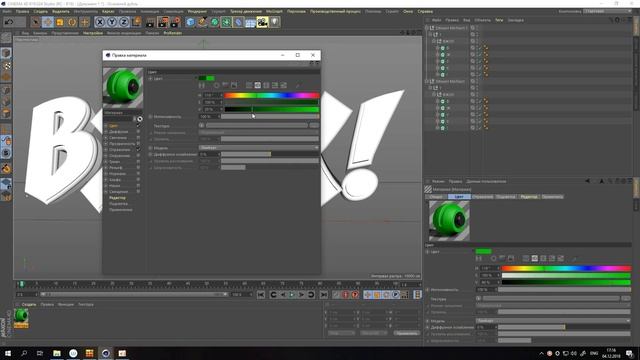
Task: Click the Render View clapperboard icon
Action: 151,22
